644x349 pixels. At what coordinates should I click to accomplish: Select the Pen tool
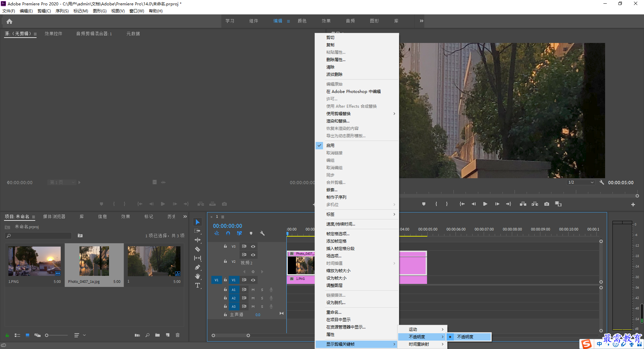[x=198, y=267]
